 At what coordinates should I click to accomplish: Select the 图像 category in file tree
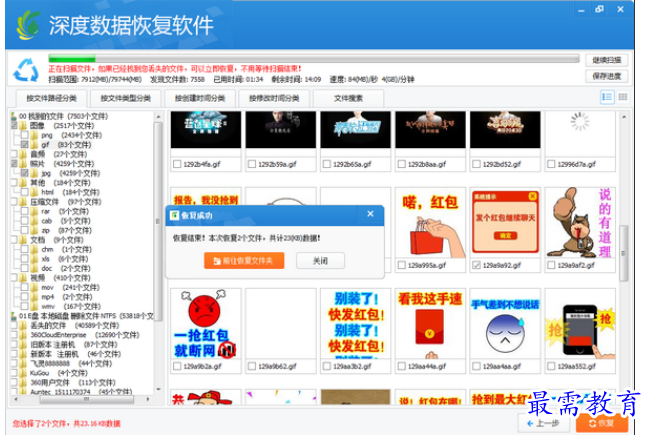tap(37, 126)
